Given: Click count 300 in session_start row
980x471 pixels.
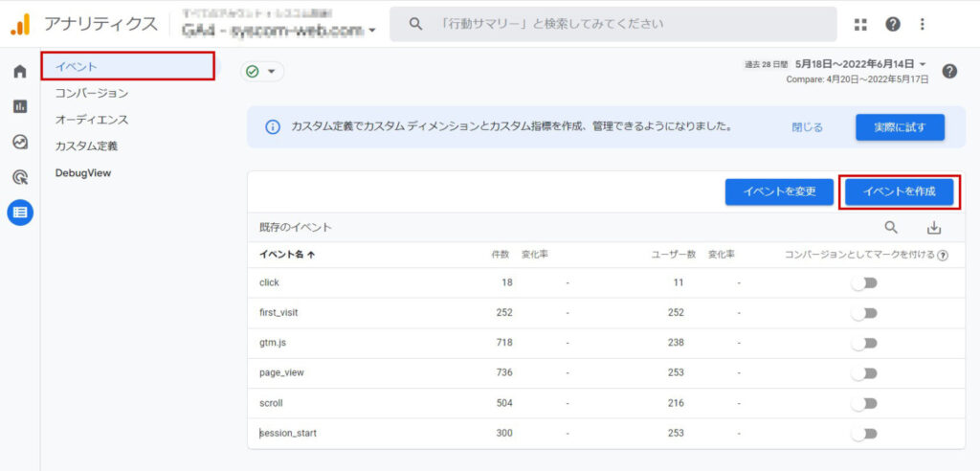Looking at the screenshot, I should point(503,433).
